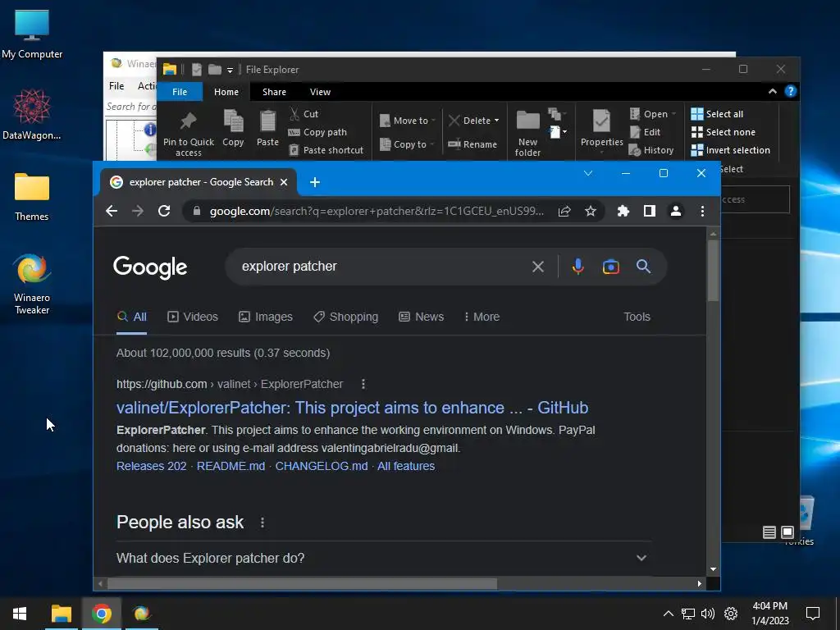
Task: Expand More search categories
Action: click(x=482, y=317)
